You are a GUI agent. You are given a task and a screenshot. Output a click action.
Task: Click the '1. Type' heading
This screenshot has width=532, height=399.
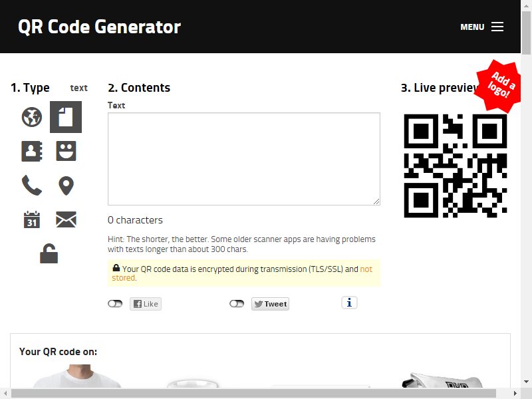pyautogui.click(x=30, y=88)
